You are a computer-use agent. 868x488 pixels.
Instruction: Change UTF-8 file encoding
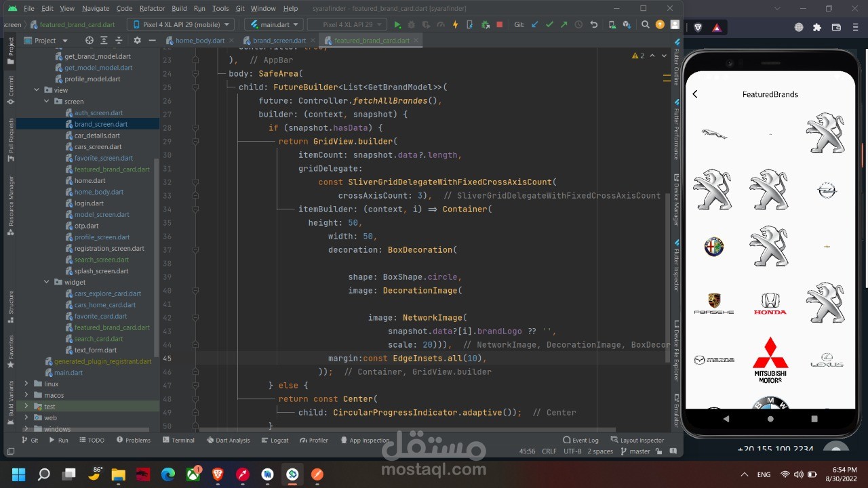click(x=572, y=451)
